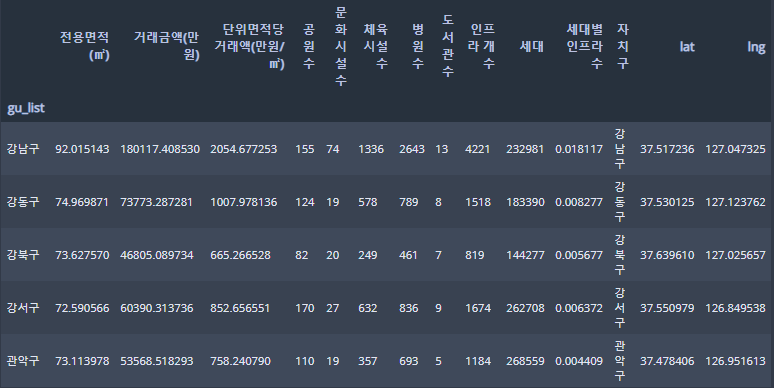Click cell value 665.266528
The width and height of the screenshot is (774, 388).
(240, 255)
